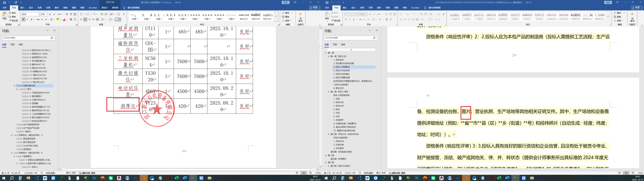The width and height of the screenshot is (644, 181).
Task: Click enclosed character icon in left Word window
Action: point(75,19)
